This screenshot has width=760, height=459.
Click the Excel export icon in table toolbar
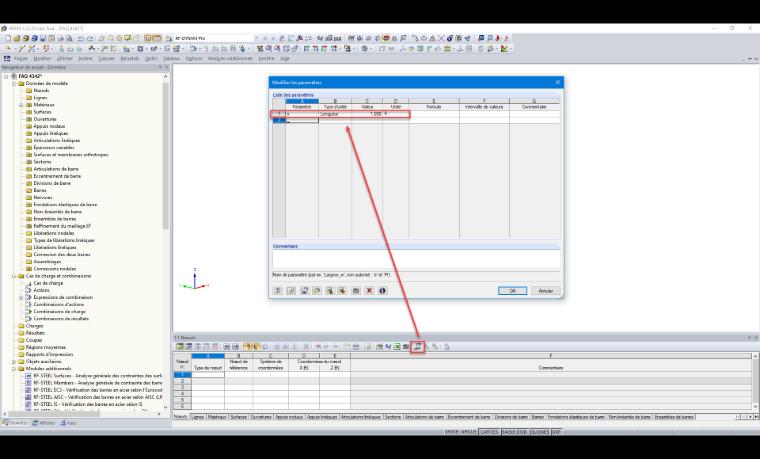[x=397, y=347]
